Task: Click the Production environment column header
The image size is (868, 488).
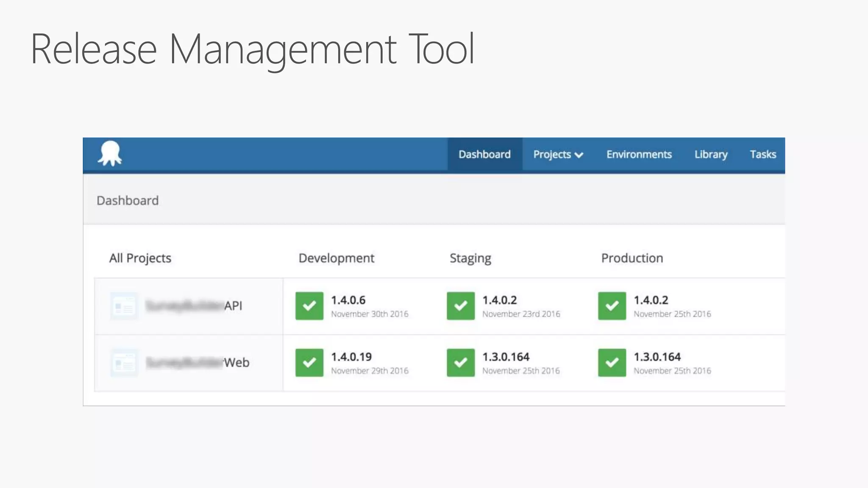Action: [632, 258]
